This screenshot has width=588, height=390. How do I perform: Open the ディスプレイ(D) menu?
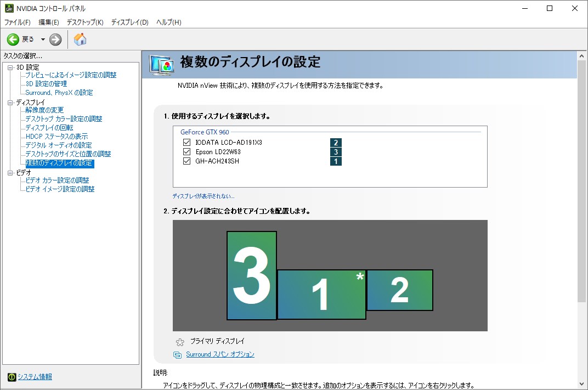pyautogui.click(x=130, y=22)
